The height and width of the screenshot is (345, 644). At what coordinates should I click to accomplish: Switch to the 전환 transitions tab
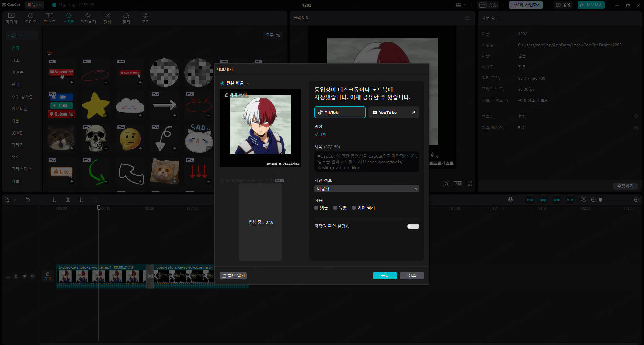point(107,18)
